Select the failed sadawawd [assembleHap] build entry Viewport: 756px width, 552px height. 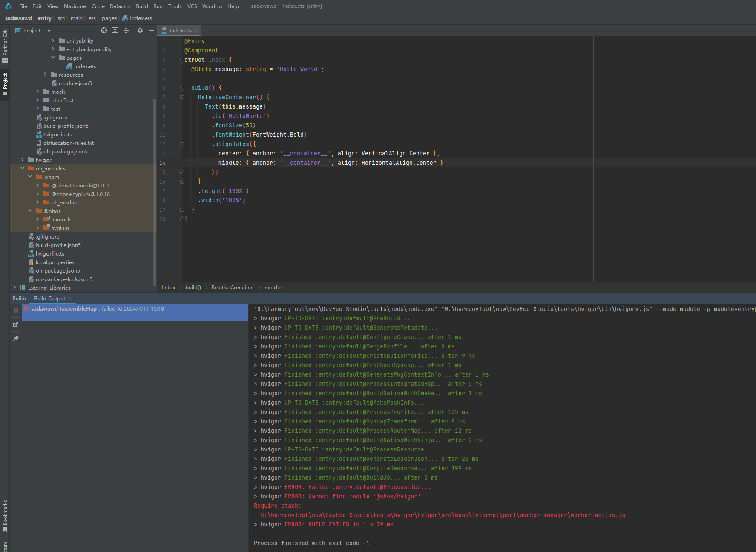coord(135,312)
